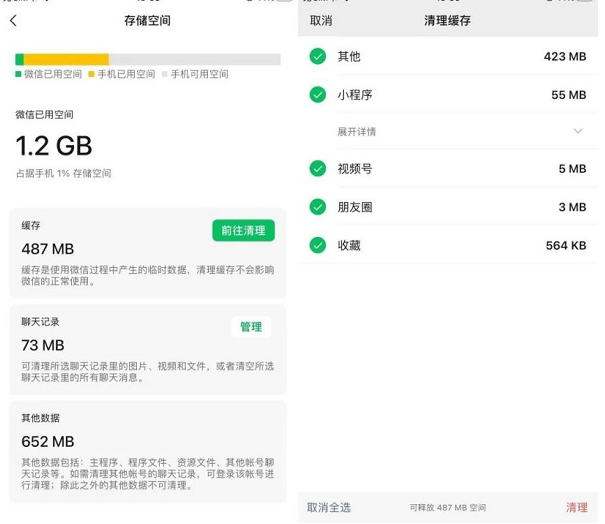Screen dimensions: 605x524
Task: Tap the storage usage progress bar
Action: click(148, 59)
